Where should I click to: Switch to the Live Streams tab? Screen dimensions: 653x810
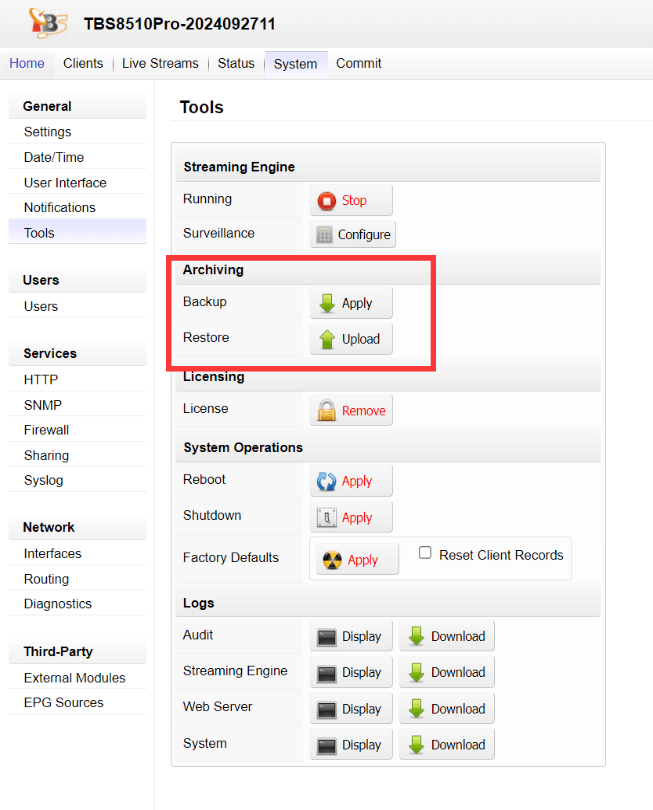[x=160, y=63]
